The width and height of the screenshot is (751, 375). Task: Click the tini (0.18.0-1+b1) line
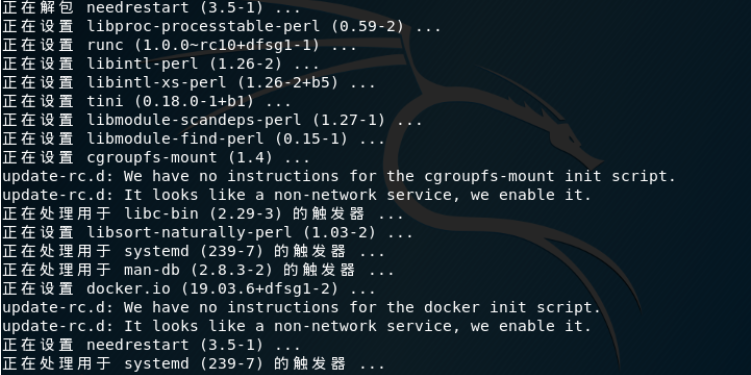pyautogui.click(x=147, y=102)
